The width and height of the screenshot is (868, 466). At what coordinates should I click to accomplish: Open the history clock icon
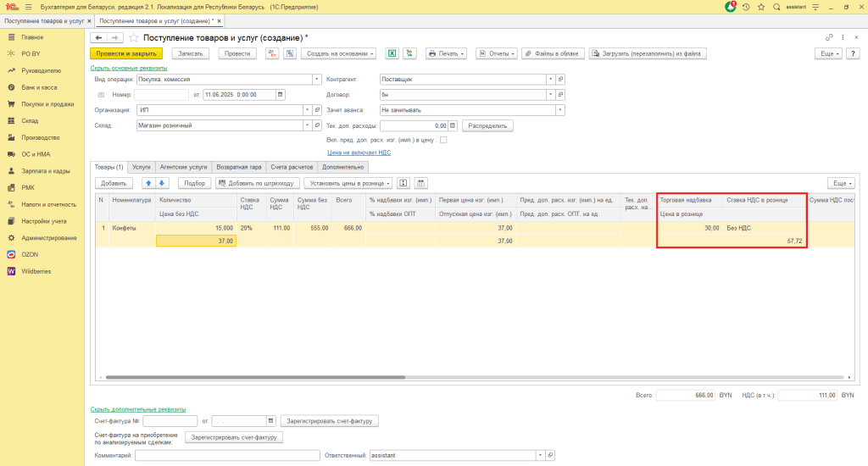click(746, 7)
